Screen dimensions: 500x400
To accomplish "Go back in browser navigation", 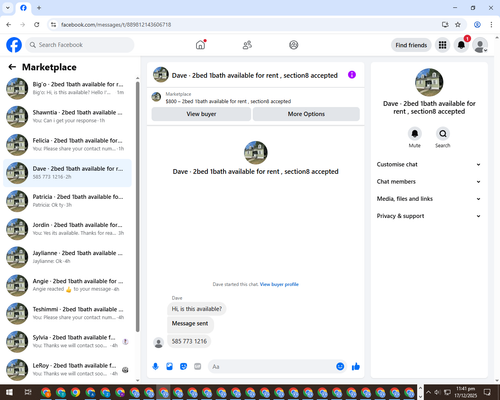I will [9, 25].
